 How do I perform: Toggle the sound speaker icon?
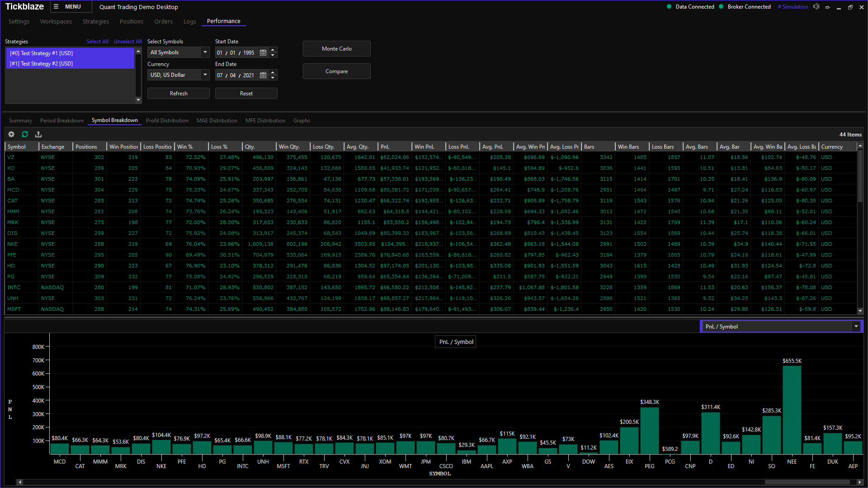816,7
